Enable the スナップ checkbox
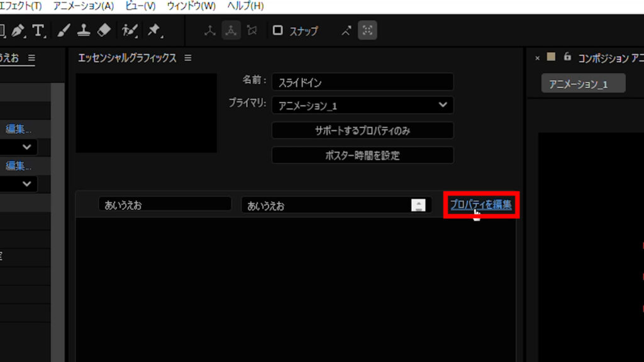The height and width of the screenshot is (362, 644). (x=277, y=30)
